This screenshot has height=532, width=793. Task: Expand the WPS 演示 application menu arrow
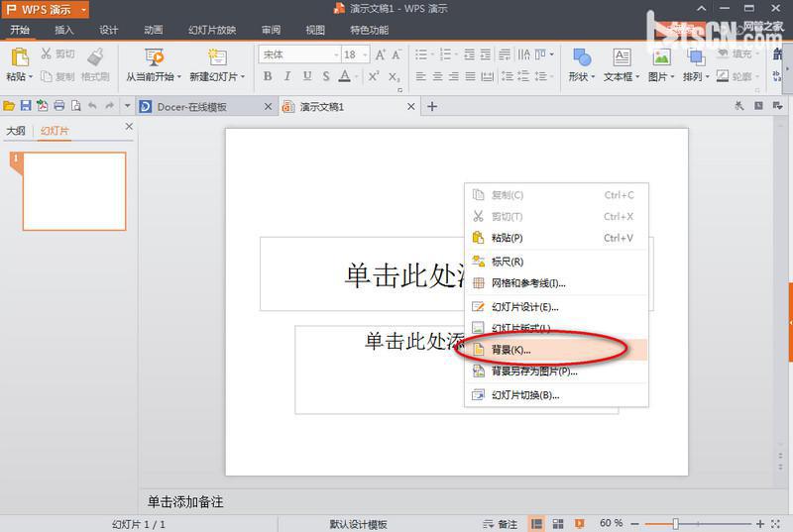tap(83, 9)
